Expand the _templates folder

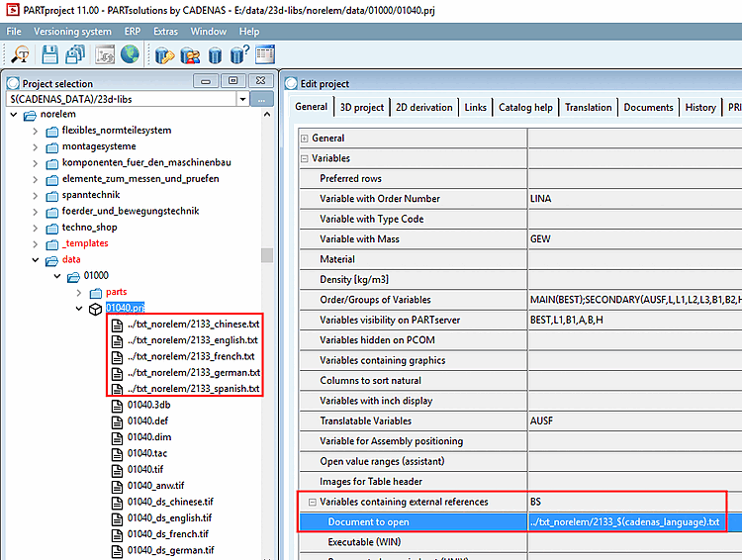click(x=36, y=243)
